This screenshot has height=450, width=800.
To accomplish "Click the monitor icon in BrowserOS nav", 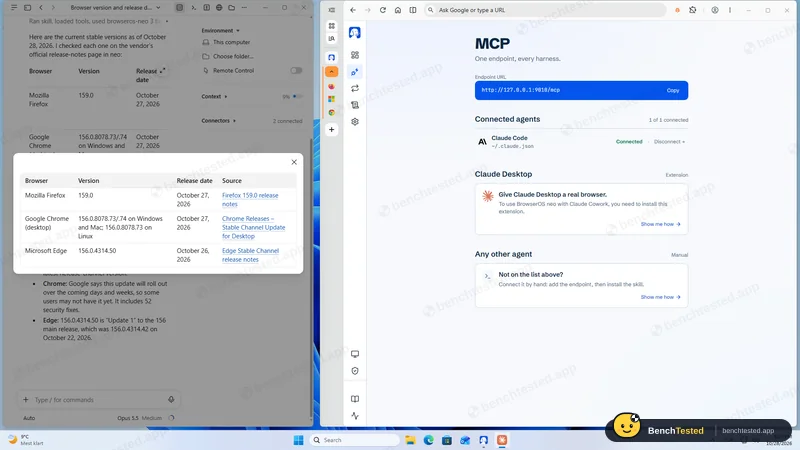I will [355, 354].
